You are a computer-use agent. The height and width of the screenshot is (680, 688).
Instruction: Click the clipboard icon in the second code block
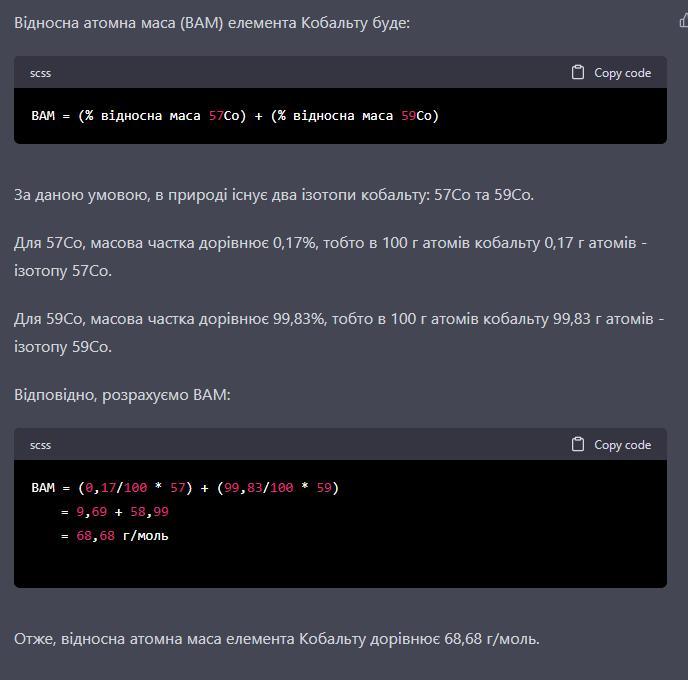coord(578,444)
